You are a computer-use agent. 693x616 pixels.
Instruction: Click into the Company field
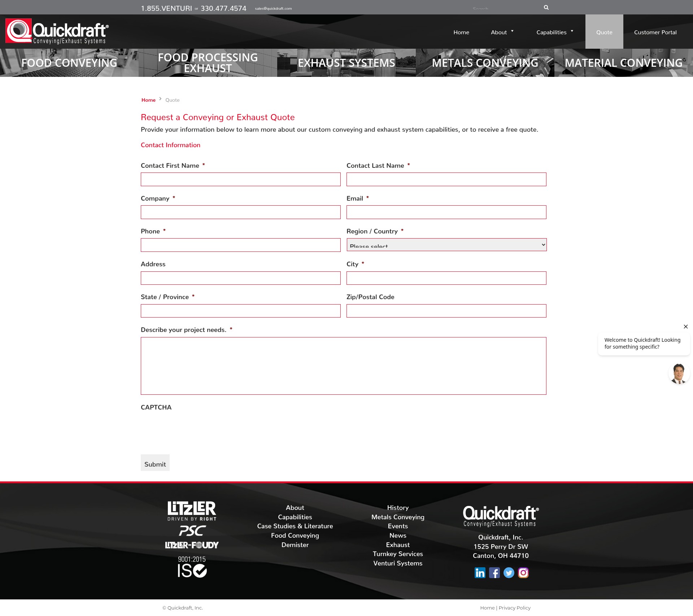tap(241, 212)
